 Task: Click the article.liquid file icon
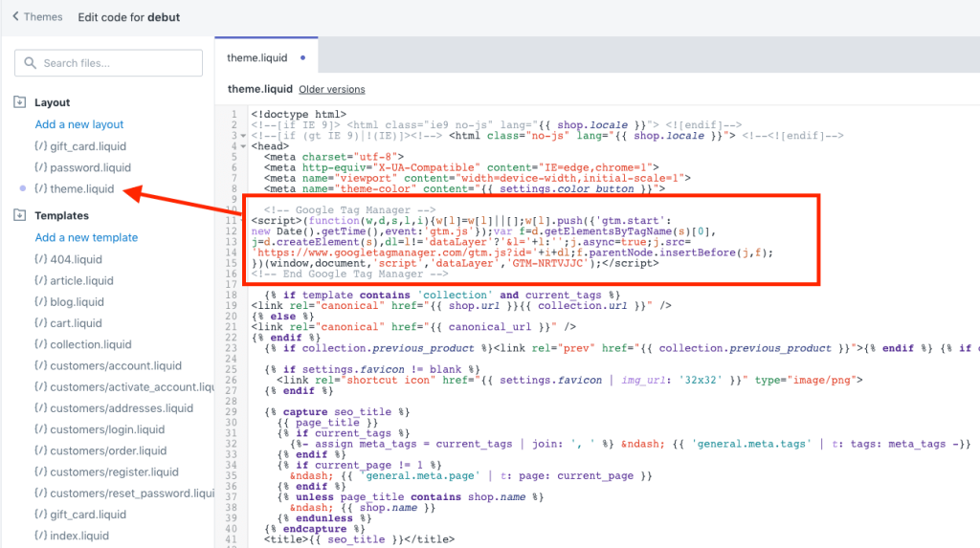pyautogui.click(x=41, y=281)
